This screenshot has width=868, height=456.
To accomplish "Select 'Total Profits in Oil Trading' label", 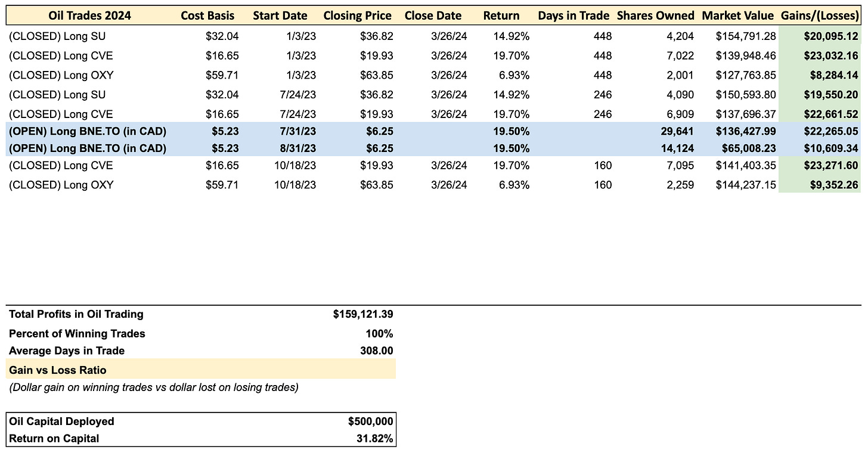I will (x=76, y=314).
